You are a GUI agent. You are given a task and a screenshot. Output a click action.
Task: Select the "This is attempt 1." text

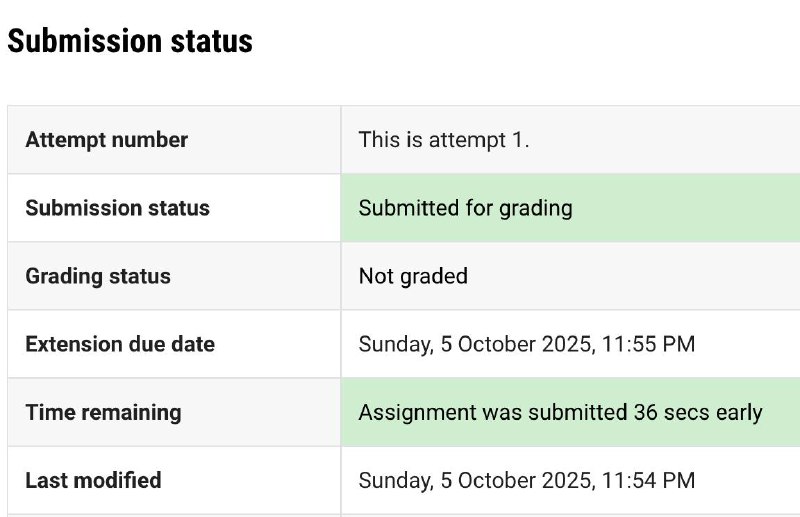point(443,140)
